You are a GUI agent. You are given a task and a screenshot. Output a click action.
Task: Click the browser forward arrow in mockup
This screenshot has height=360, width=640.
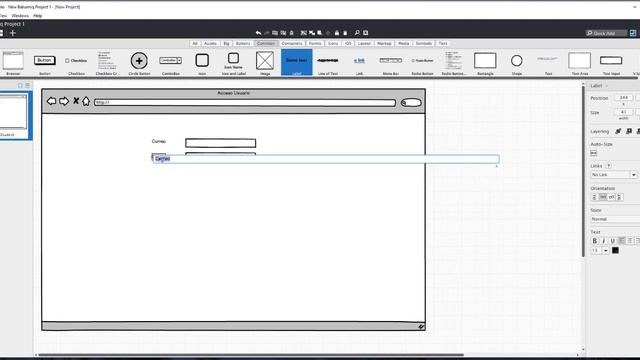tap(64, 101)
